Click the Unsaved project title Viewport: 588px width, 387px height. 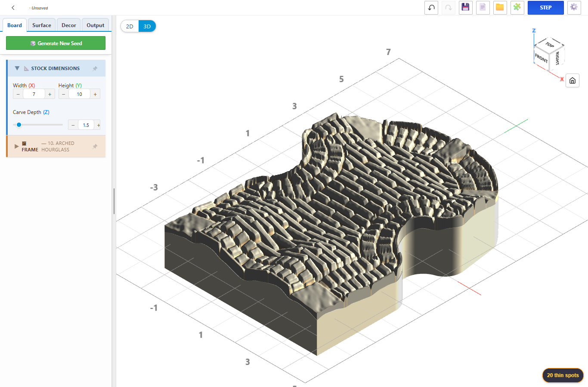(x=39, y=8)
